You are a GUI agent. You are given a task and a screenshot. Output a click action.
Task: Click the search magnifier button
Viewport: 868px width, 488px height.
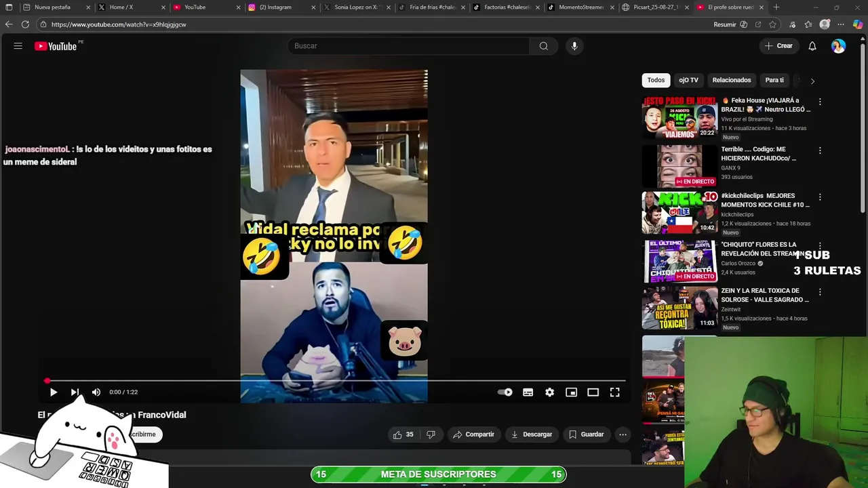tap(543, 46)
